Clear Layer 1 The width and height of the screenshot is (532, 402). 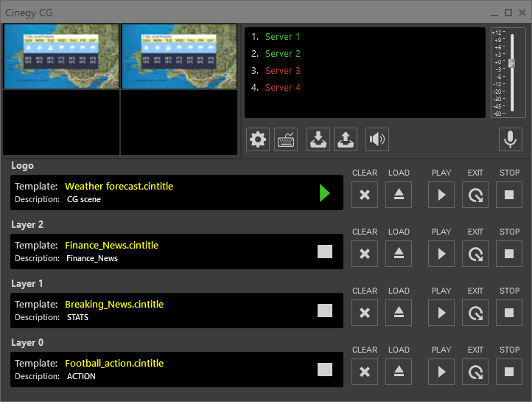click(x=365, y=313)
